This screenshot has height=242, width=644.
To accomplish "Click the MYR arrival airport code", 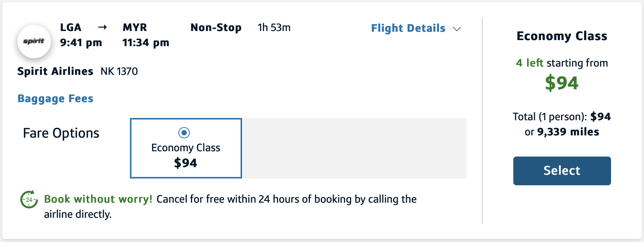I will 134,27.
